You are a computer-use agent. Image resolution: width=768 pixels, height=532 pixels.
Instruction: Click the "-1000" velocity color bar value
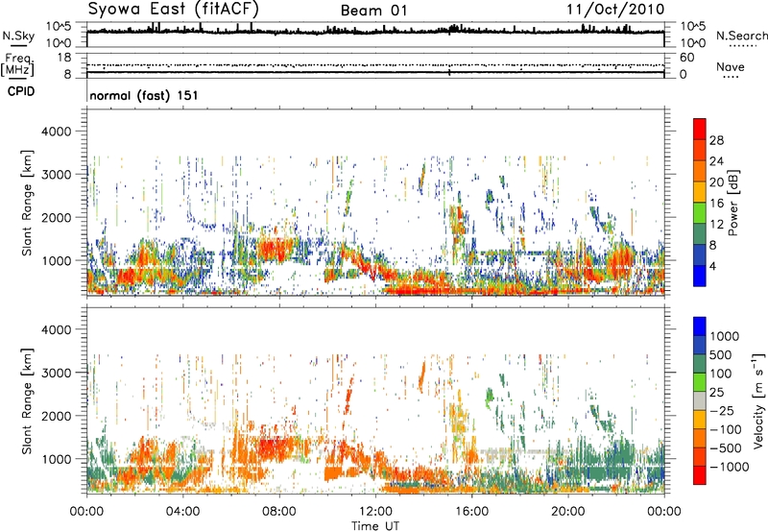(x=730, y=467)
